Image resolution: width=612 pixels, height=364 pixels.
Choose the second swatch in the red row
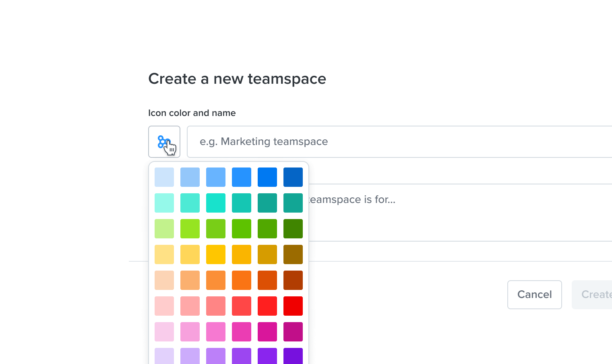[190, 306]
